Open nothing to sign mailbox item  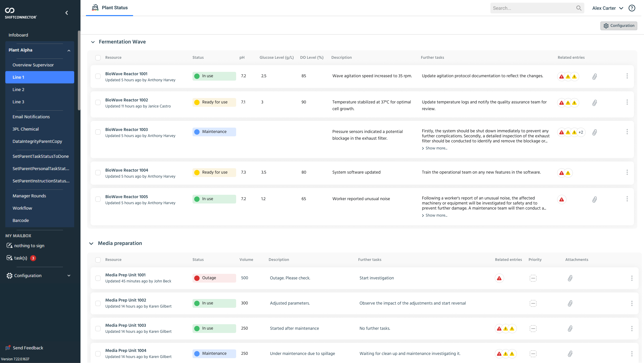coord(25,246)
